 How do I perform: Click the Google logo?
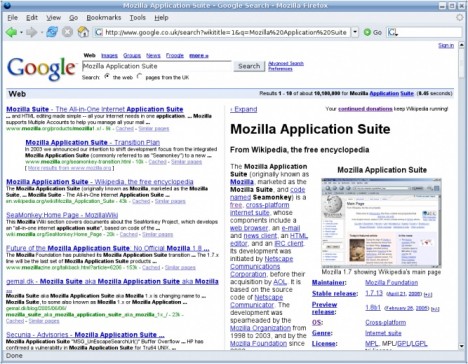point(41,68)
